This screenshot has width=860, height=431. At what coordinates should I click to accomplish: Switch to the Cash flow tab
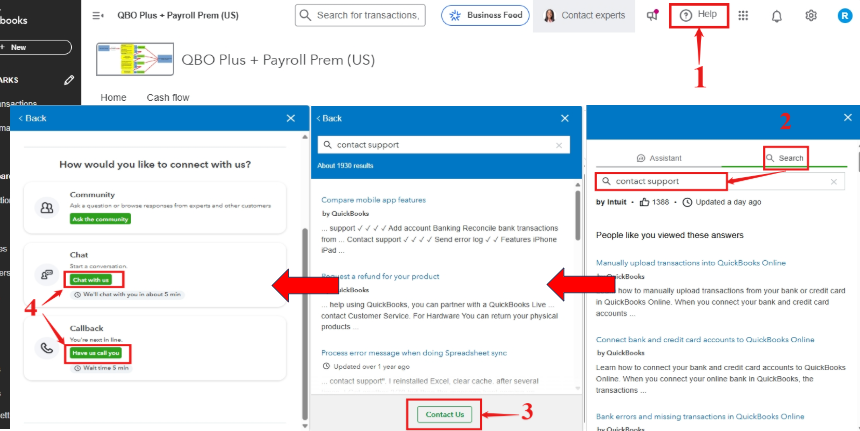point(168,98)
